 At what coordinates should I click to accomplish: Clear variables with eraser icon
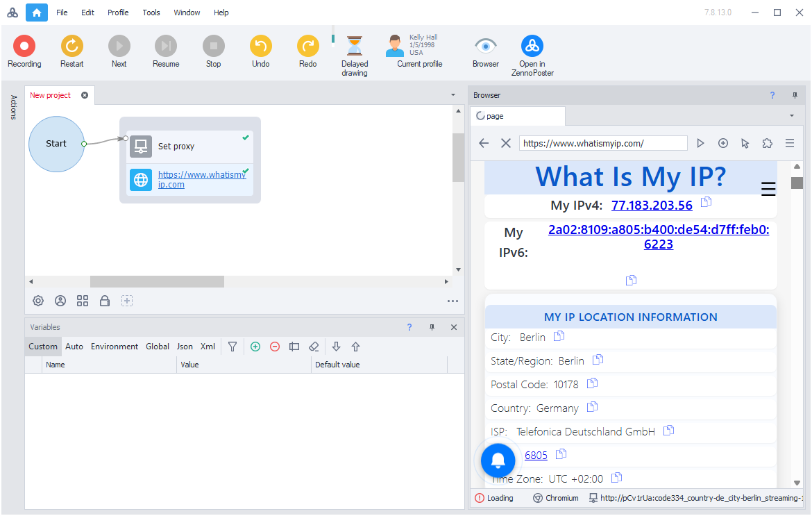(314, 347)
